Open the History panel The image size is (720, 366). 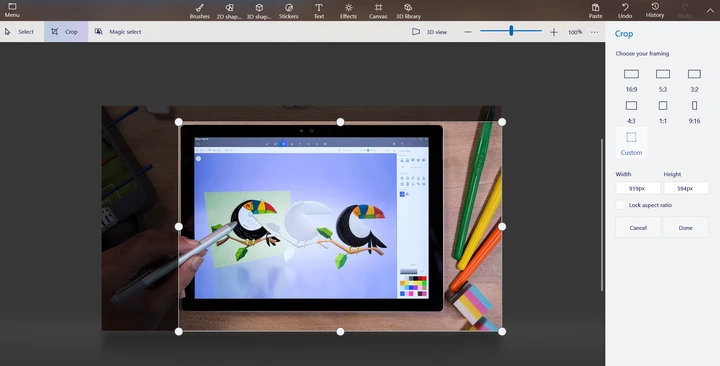(655, 10)
